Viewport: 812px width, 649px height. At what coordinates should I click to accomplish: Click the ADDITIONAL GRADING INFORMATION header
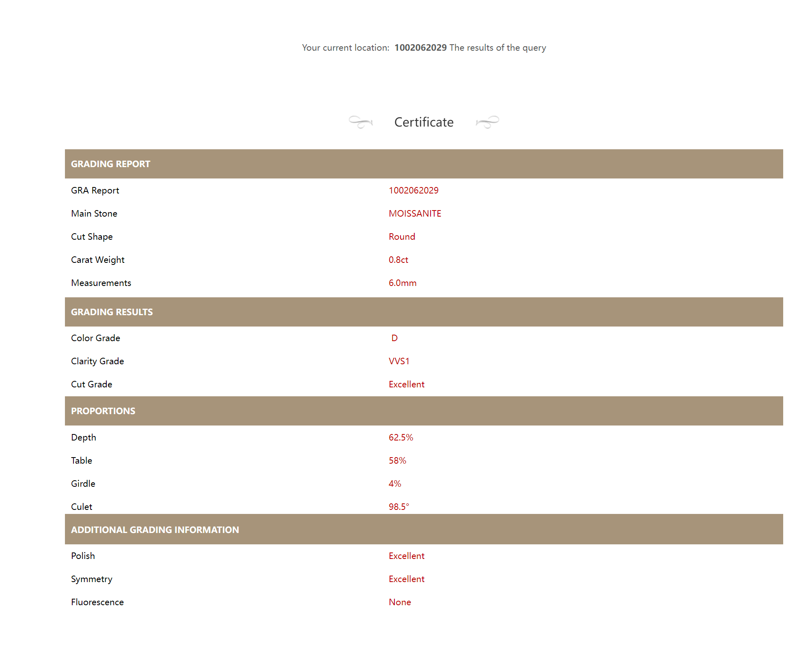[x=155, y=530]
